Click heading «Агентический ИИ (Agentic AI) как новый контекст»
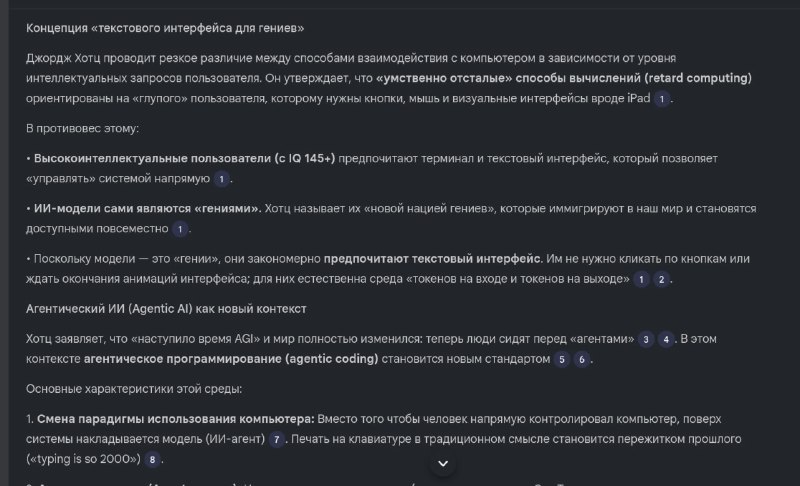The image size is (800, 486). 166,308
